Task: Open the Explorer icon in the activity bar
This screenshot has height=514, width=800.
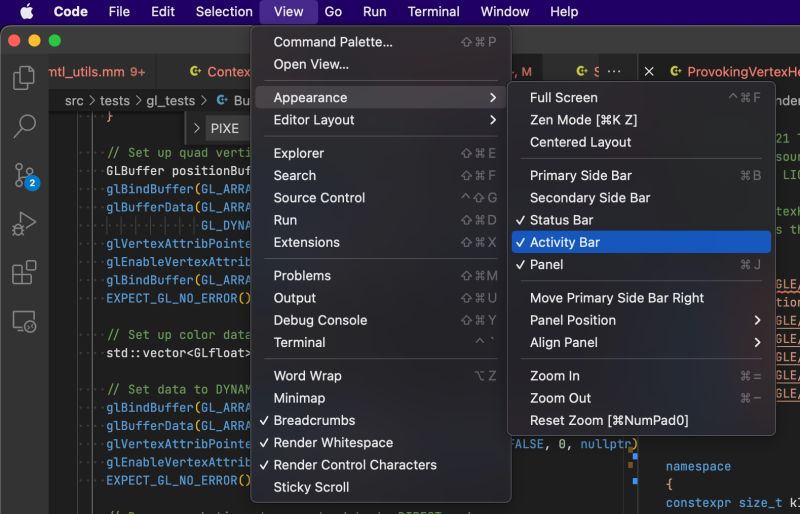Action: point(24,78)
